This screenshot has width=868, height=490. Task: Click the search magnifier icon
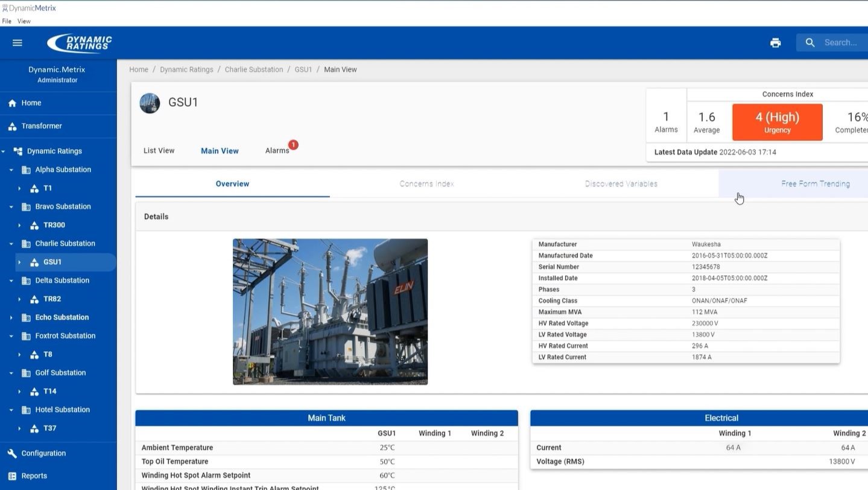point(810,42)
